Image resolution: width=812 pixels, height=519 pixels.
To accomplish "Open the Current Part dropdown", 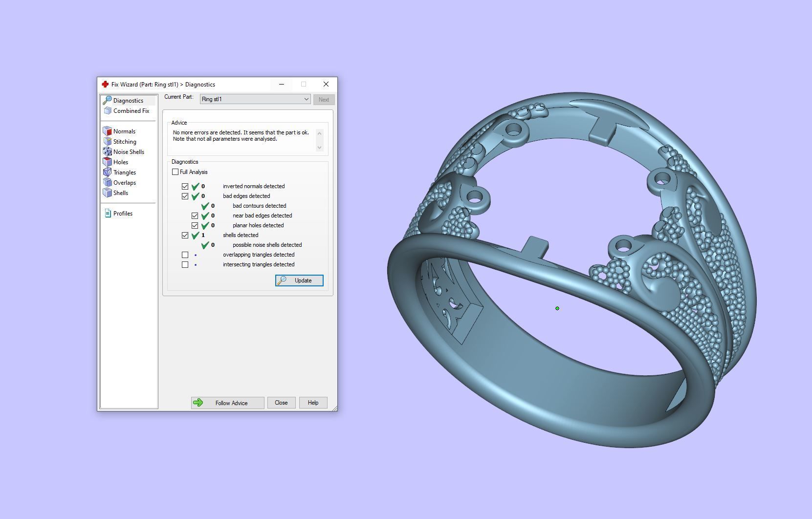I will tap(255, 99).
